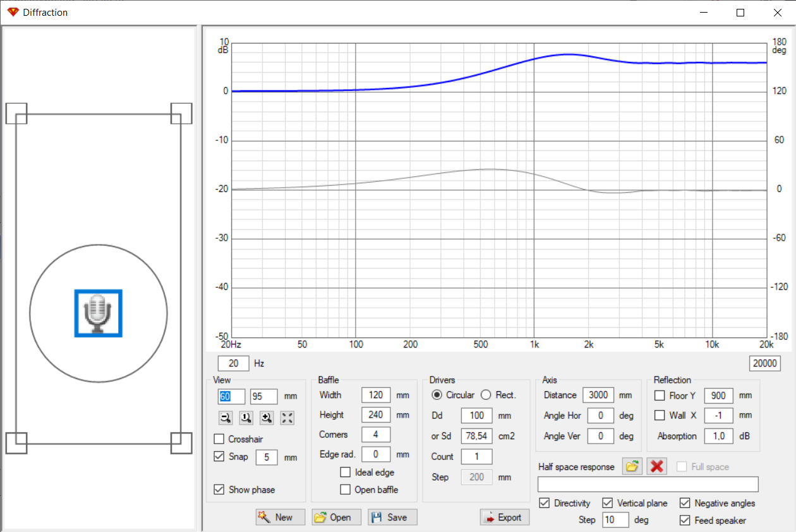Click the Diffraction app icon in title bar
Screen dimensions: 796x532
(x=13, y=12)
